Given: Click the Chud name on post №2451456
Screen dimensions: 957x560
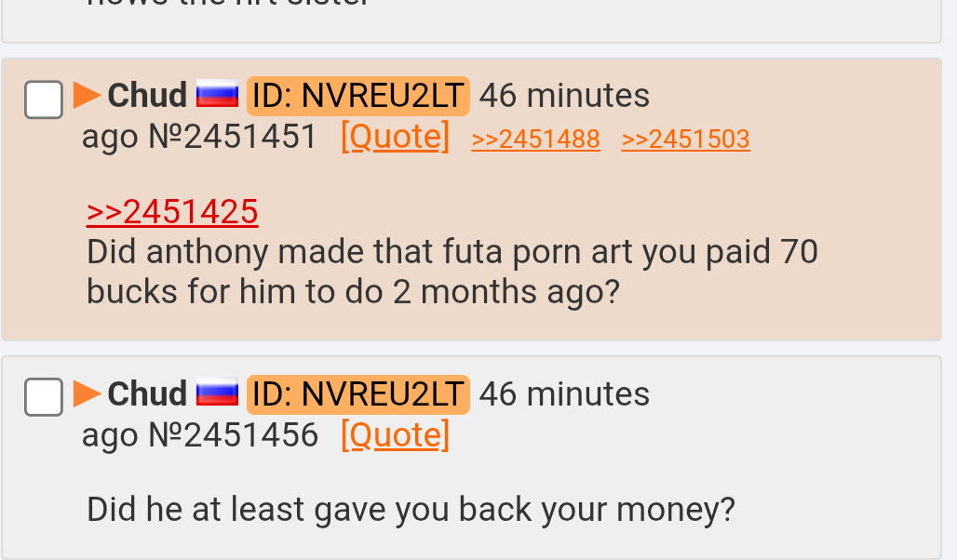Looking at the screenshot, I should [147, 393].
